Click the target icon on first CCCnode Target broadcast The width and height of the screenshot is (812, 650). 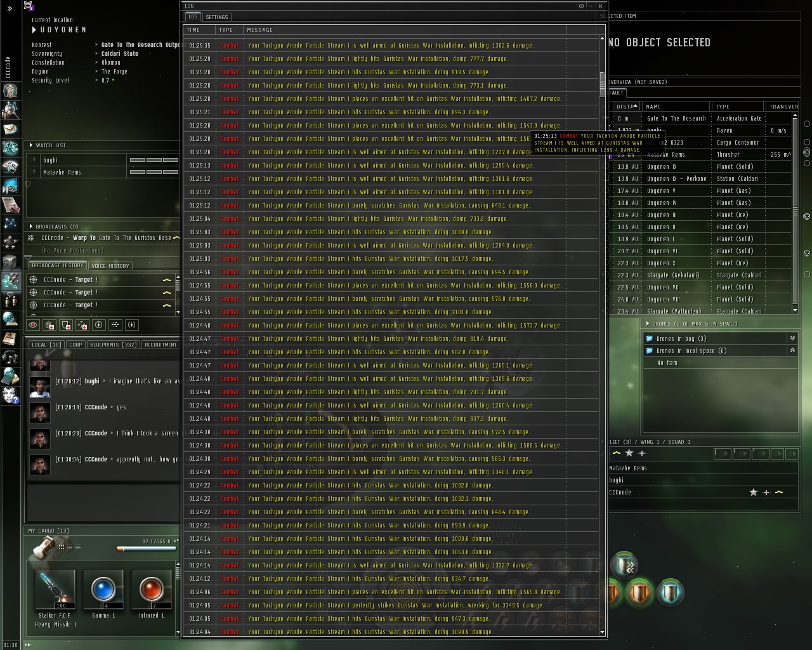tap(33, 279)
